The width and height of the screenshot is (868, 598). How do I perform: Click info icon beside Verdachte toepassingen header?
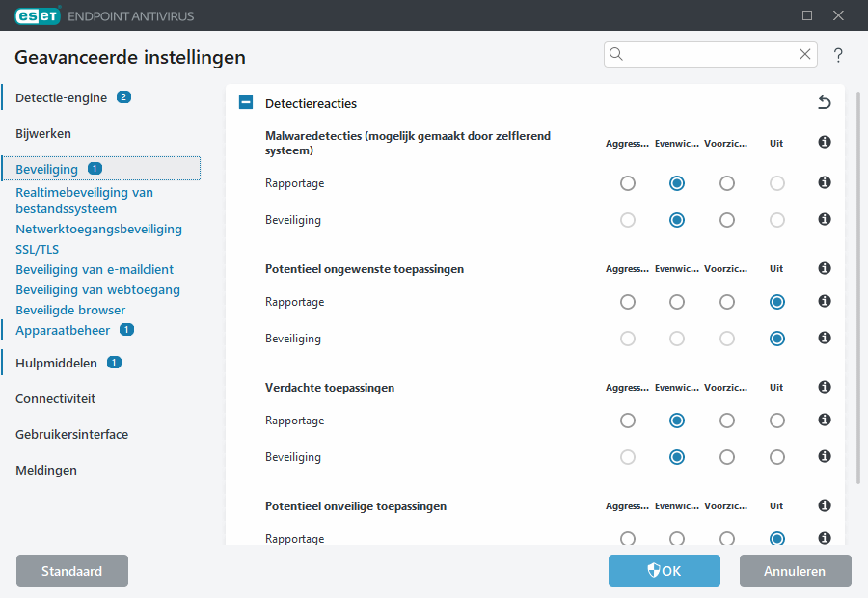point(825,388)
